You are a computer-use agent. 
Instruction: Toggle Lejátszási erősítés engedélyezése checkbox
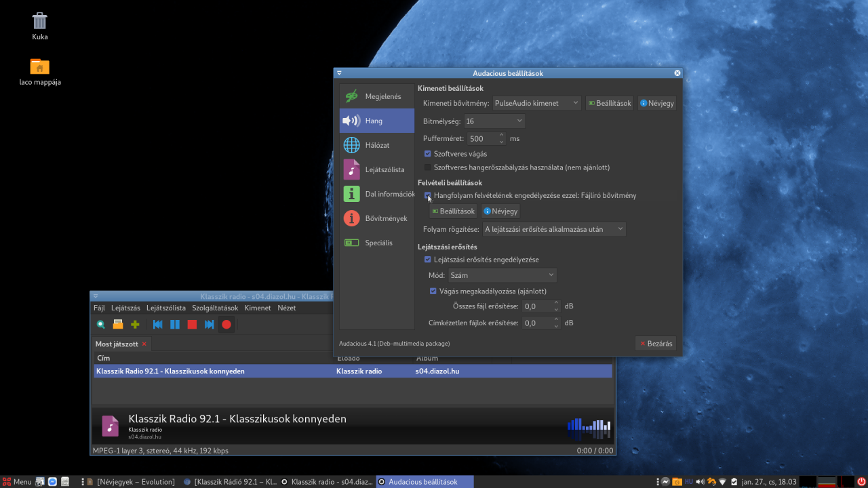point(428,260)
